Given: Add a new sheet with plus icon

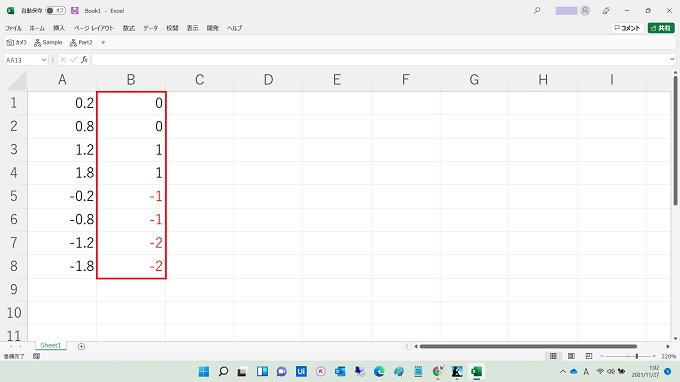Looking at the screenshot, I should pyautogui.click(x=81, y=346).
